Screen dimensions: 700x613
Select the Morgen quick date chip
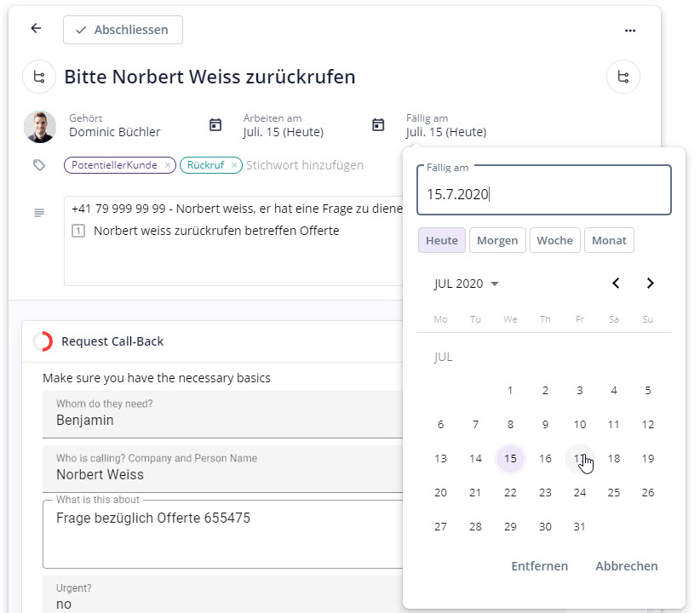click(496, 240)
